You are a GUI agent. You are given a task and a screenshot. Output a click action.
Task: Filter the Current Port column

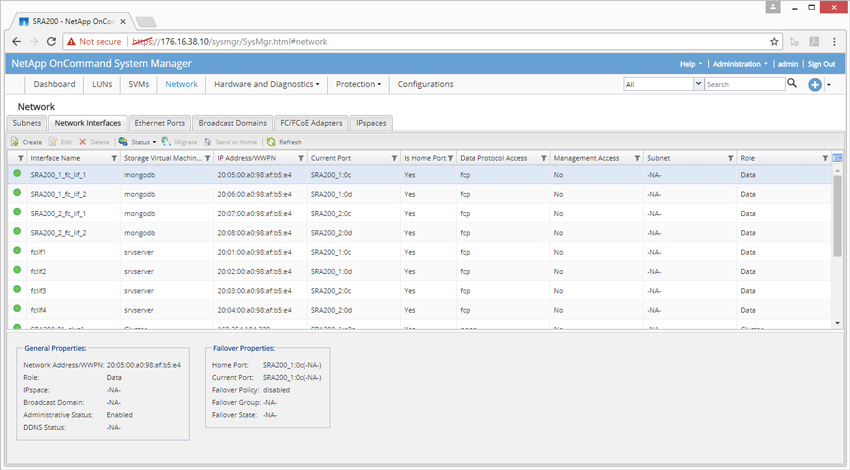pyautogui.click(x=395, y=158)
